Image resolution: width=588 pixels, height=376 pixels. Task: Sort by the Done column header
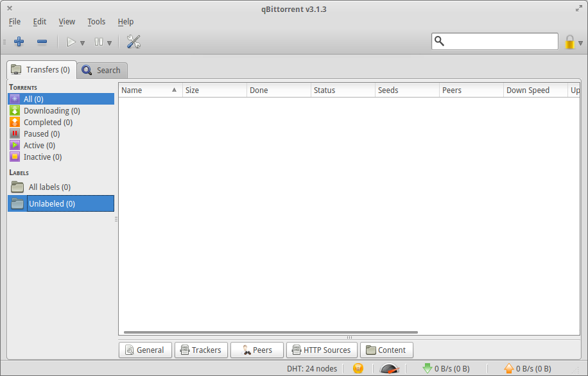279,90
